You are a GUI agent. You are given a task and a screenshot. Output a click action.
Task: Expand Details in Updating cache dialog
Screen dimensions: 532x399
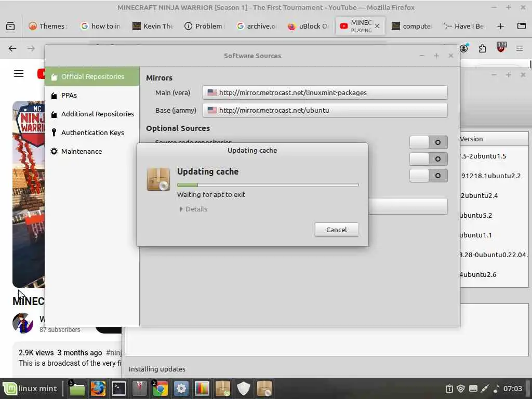tap(193, 209)
